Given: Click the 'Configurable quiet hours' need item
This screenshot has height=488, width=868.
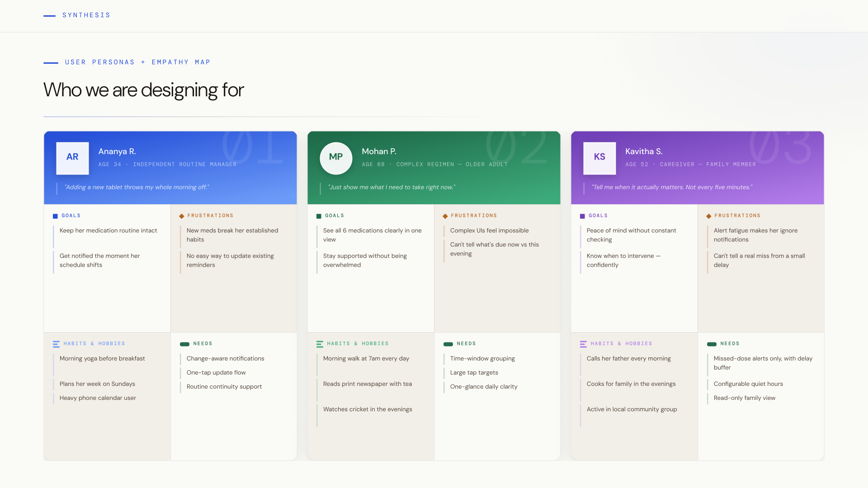Looking at the screenshot, I should (748, 384).
